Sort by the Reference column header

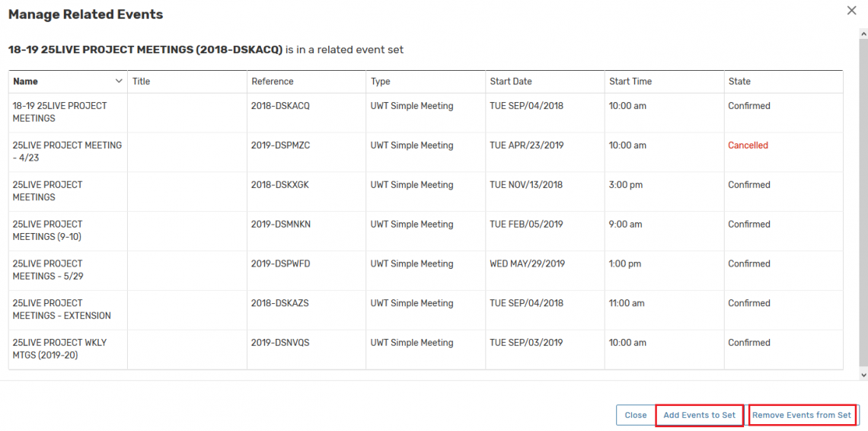click(273, 81)
